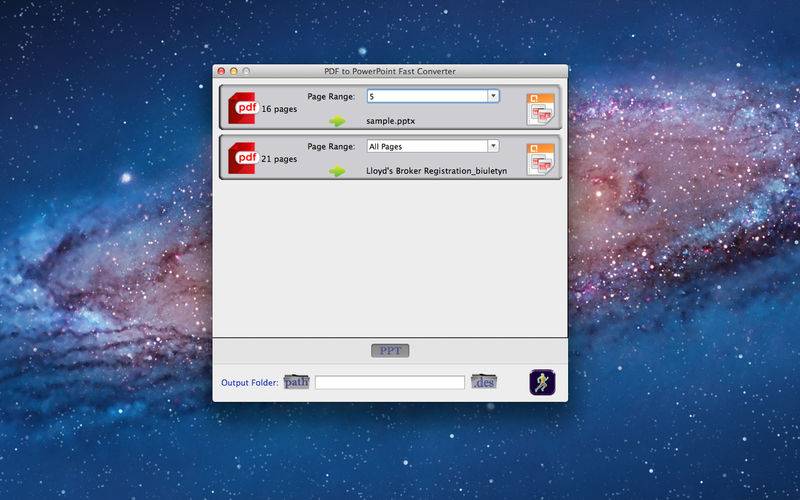Start conversion with the running man icon
The image size is (800, 500).
542,382
